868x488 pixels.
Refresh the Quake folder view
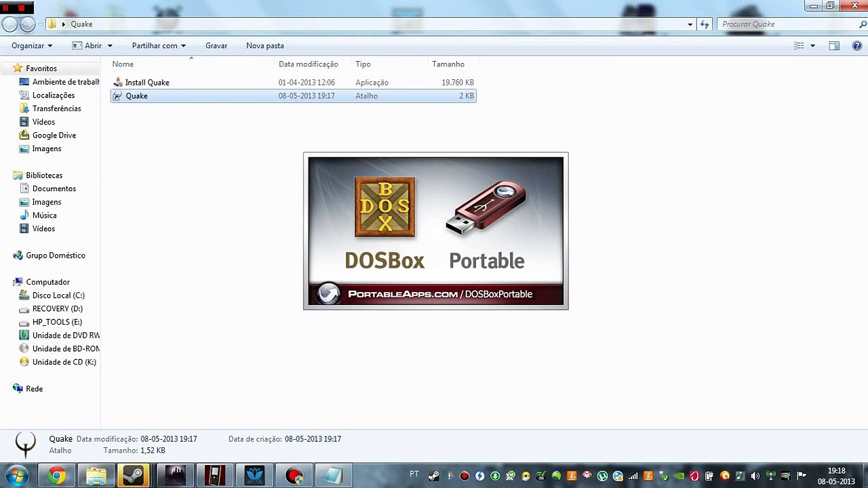pyautogui.click(x=705, y=24)
